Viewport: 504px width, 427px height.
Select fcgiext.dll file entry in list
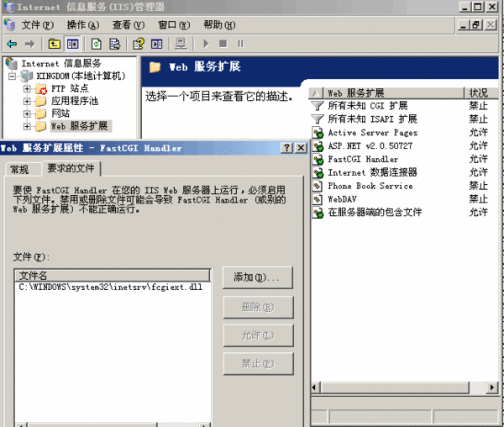(x=110, y=287)
